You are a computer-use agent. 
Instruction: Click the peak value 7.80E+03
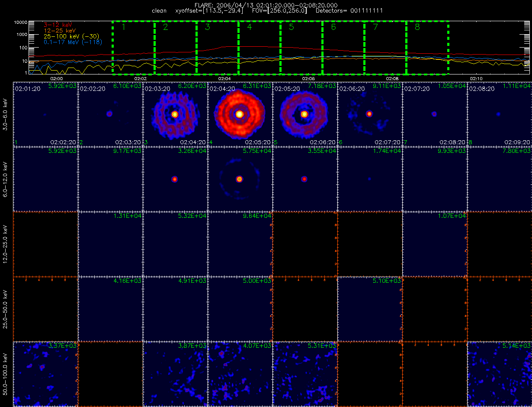(517, 151)
